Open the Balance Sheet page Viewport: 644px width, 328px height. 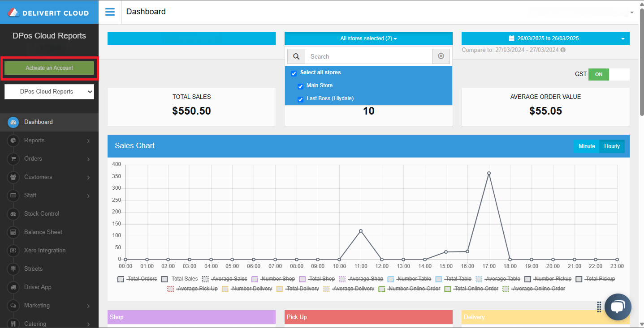13,232
